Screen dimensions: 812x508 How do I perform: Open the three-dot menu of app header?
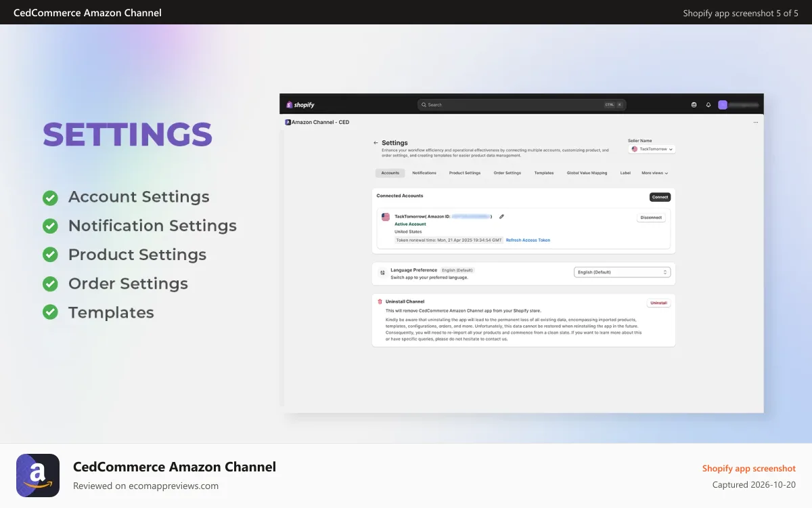click(x=756, y=123)
